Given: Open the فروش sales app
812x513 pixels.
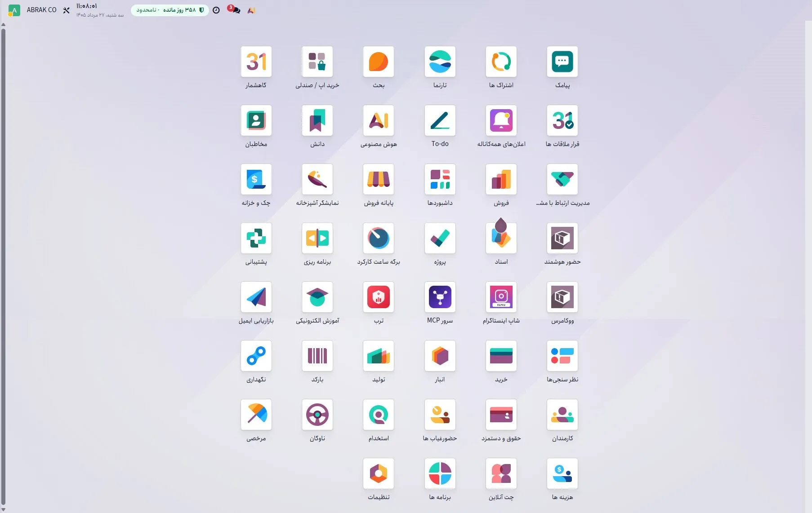Looking at the screenshot, I should coord(501,179).
